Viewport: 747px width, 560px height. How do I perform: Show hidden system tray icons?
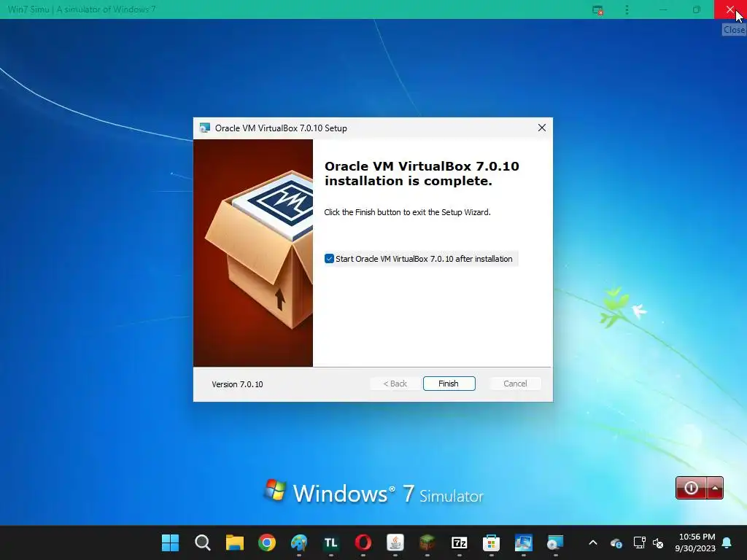[593, 542]
